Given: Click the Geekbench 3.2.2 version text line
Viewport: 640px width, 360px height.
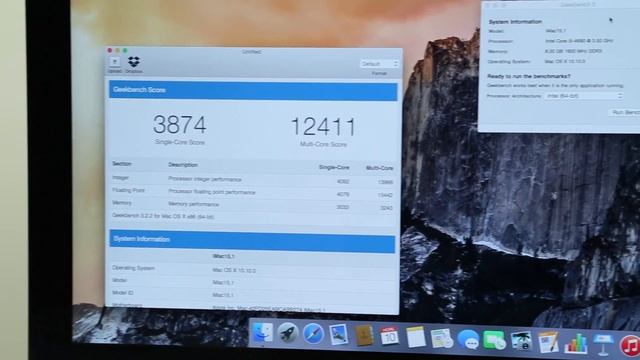Looking at the screenshot, I should (x=163, y=216).
